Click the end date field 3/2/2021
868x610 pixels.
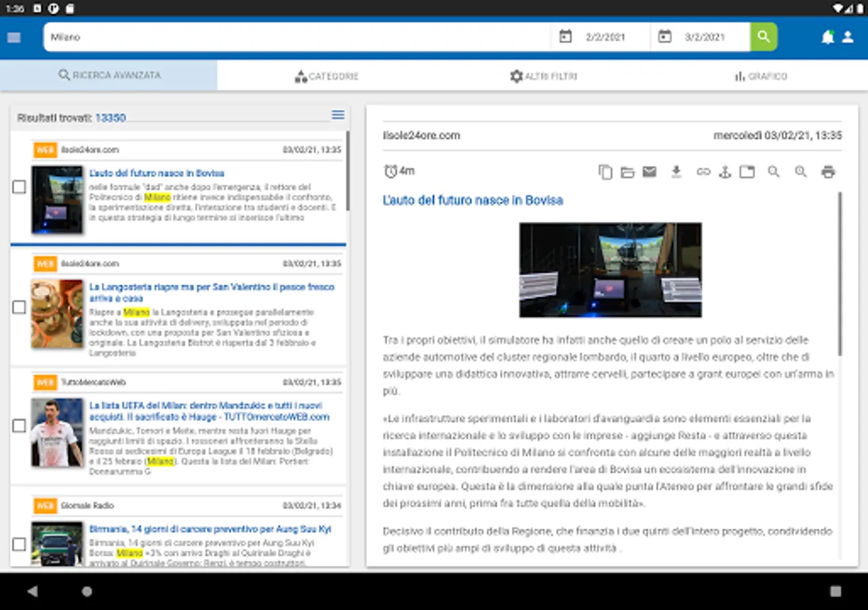[704, 37]
